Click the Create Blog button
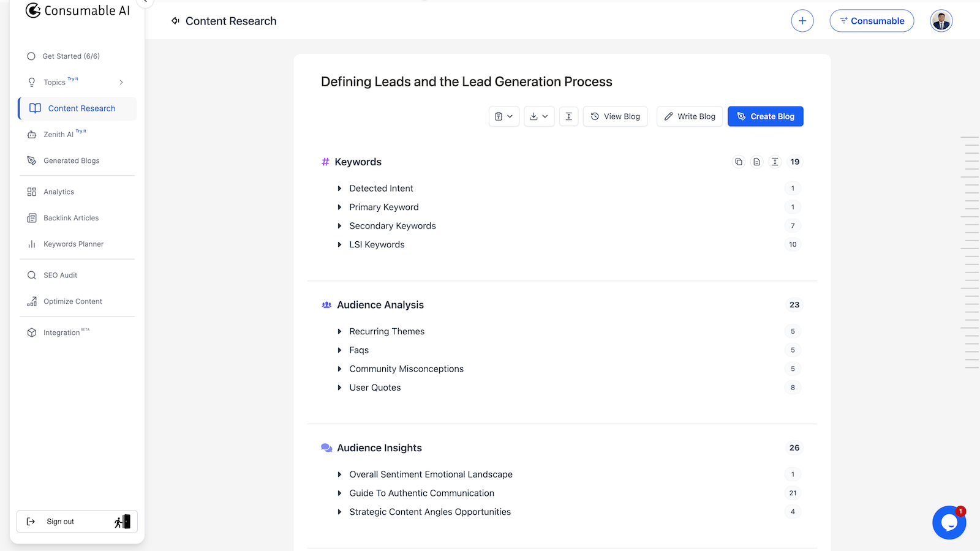This screenshot has width=980, height=551. [765, 116]
